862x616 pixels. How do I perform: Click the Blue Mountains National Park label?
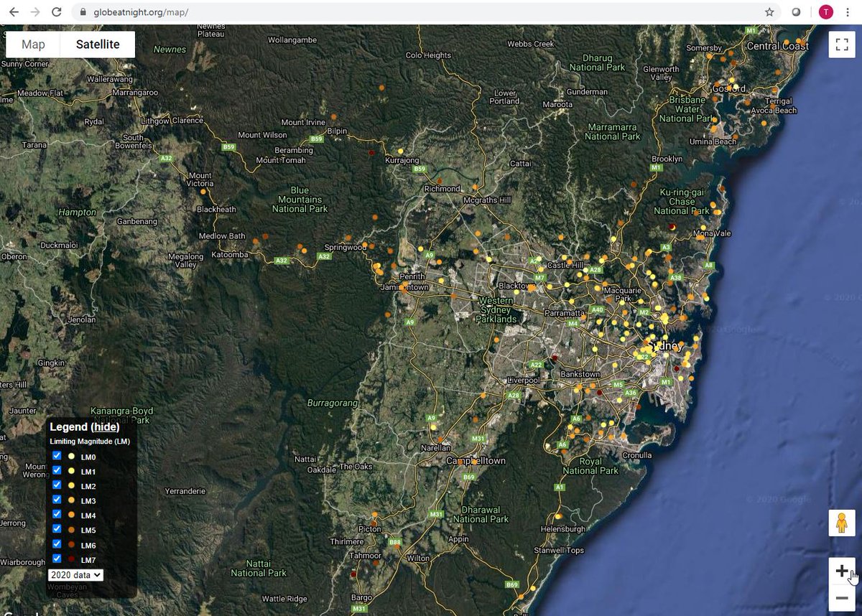pyautogui.click(x=300, y=199)
